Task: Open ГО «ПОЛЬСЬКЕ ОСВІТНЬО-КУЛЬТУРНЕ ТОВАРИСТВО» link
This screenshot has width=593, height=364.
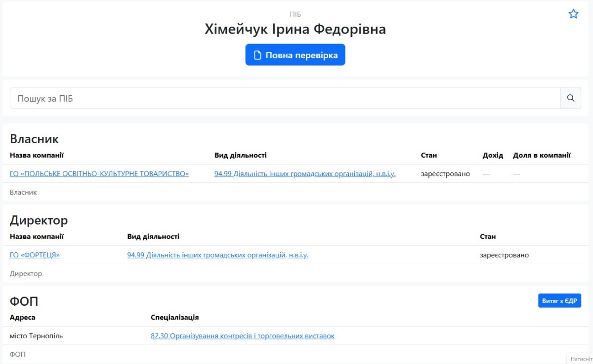Action: pos(99,174)
